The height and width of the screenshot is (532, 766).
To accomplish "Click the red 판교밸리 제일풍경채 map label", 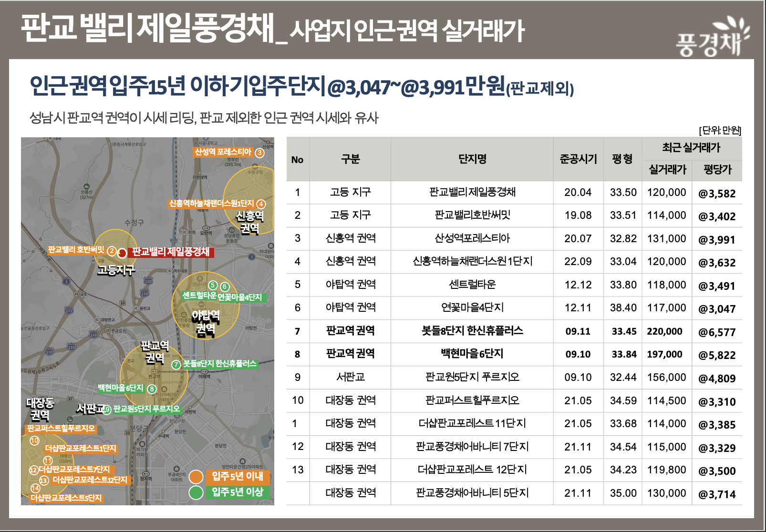I will [171, 252].
